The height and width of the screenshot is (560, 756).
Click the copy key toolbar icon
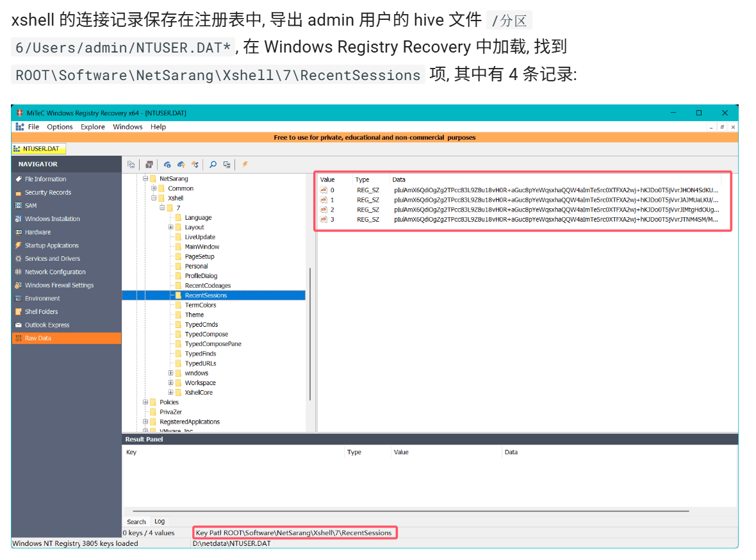(131, 165)
